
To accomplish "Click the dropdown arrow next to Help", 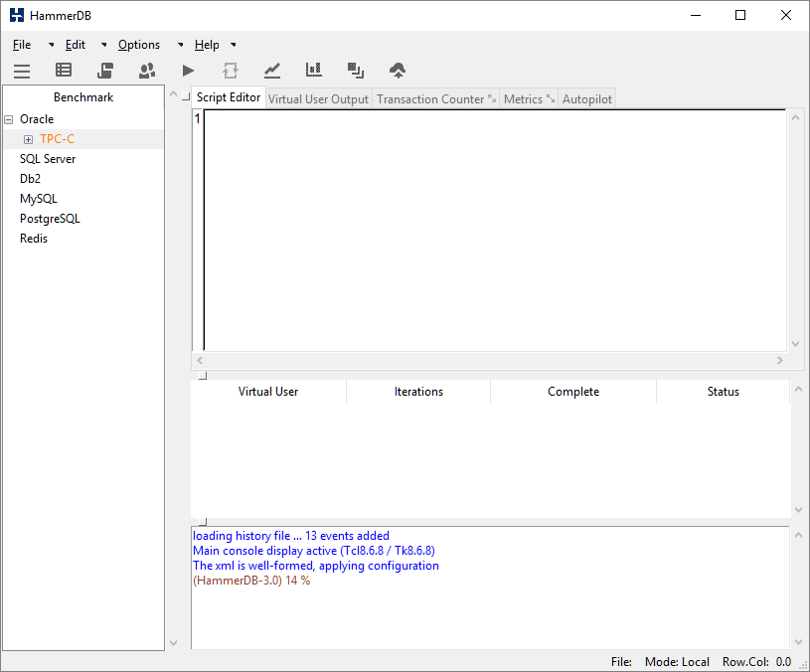I will pyautogui.click(x=234, y=45).
